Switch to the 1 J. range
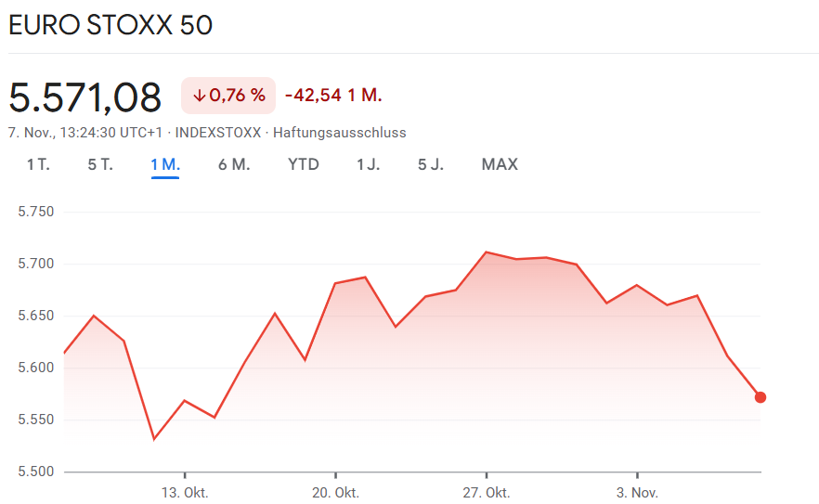 368,164
